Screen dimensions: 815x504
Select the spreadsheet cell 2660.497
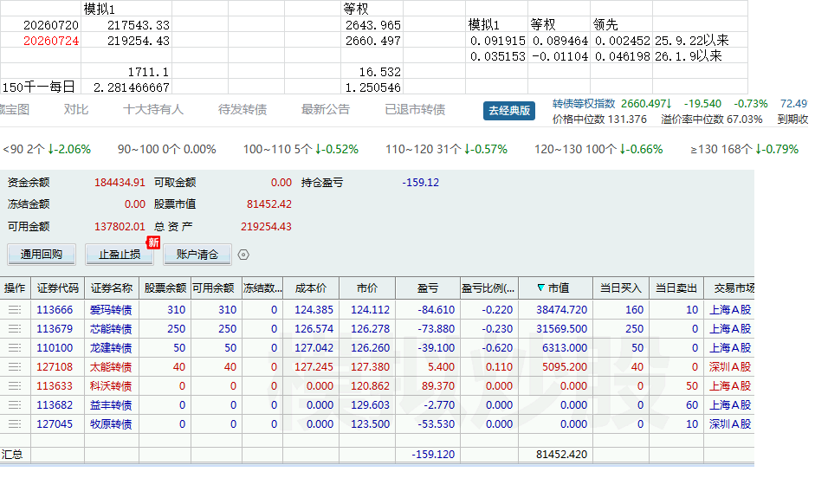(372, 41)
